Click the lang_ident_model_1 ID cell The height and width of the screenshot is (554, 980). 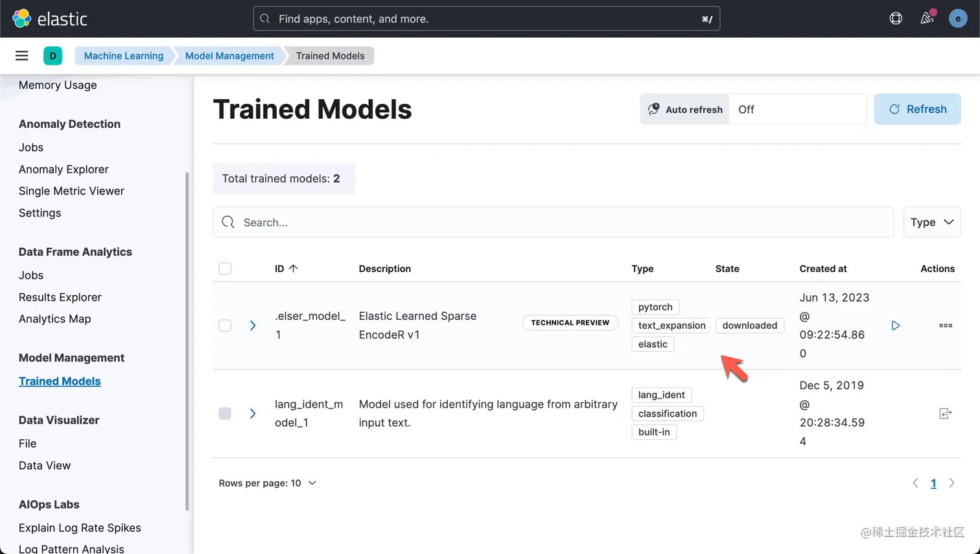click(x=309, y=413)
